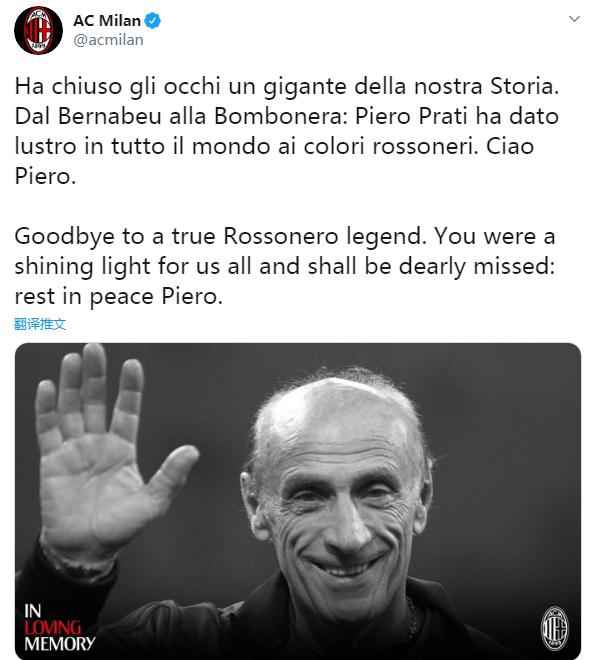
Task: Click the red LOVING word in photo
Action: (52, 628)
